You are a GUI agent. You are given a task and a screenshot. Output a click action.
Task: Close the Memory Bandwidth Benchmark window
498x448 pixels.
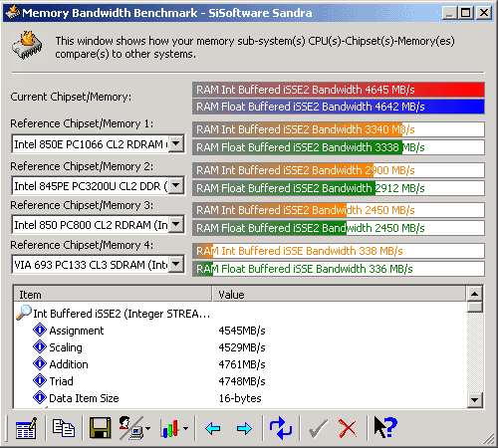(484, 13)
